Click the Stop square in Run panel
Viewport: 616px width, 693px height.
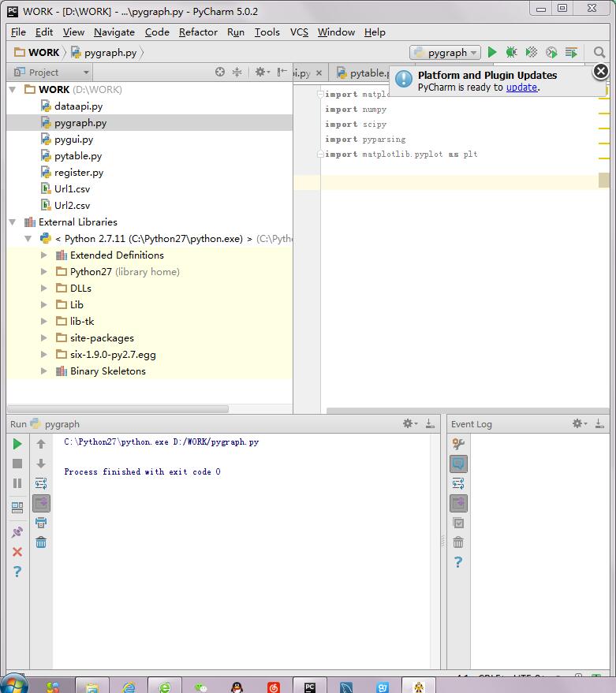(17, 464)
